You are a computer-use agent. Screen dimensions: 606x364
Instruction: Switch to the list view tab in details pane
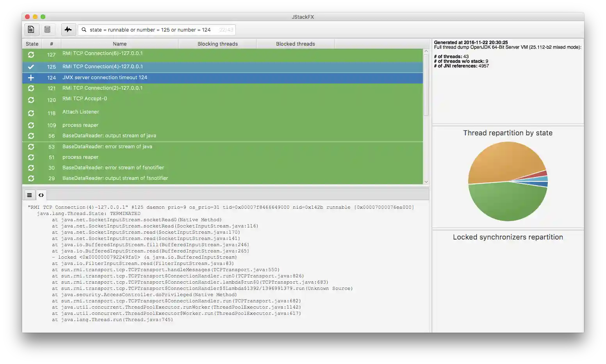tap(29, 195)
